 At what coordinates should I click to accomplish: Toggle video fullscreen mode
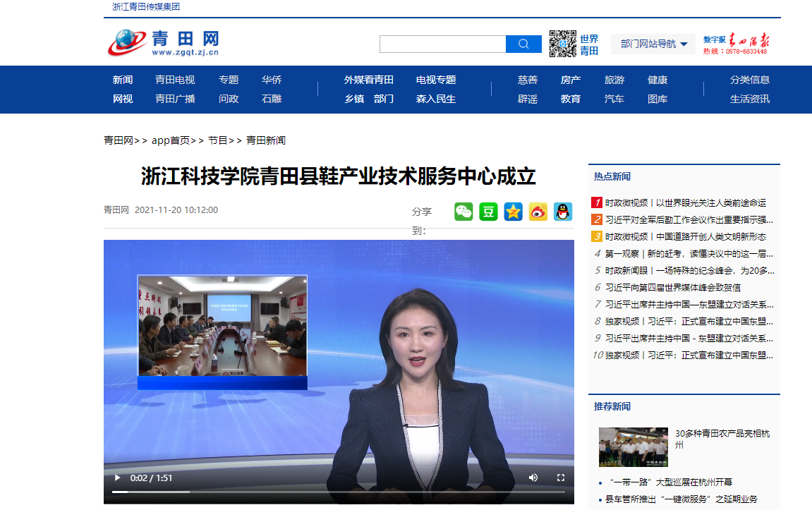tap(561, 478)
